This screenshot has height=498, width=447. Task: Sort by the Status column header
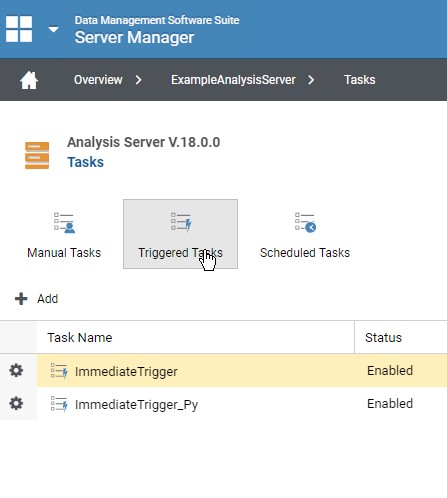point(401,337)
